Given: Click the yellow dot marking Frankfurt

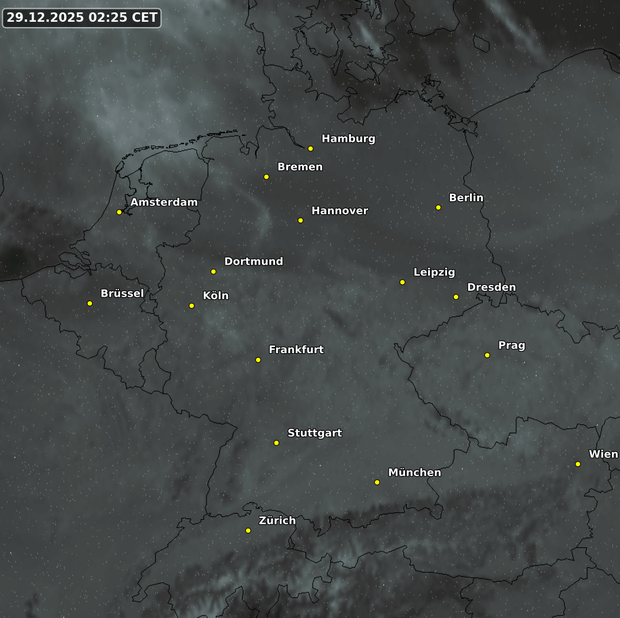Looking at the screenshot, I should coord(258,359).
